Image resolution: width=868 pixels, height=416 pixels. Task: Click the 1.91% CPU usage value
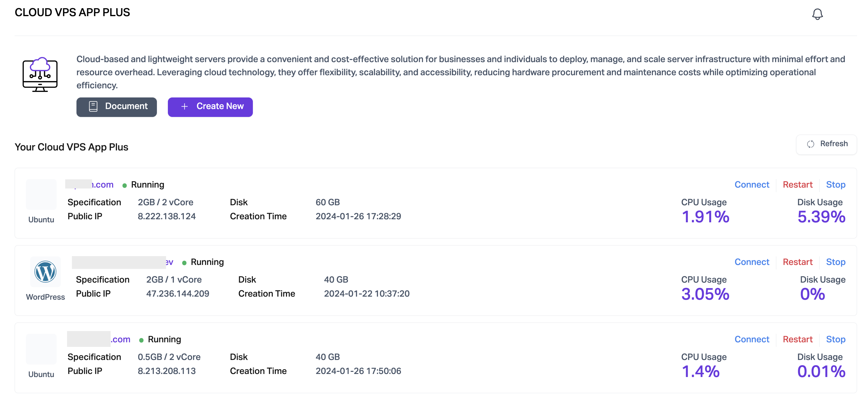coord(705,217)
